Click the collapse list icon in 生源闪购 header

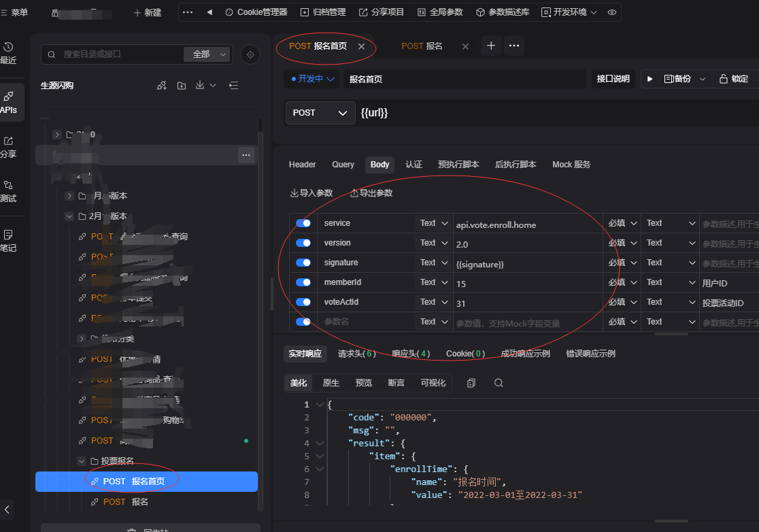point(234,86)
